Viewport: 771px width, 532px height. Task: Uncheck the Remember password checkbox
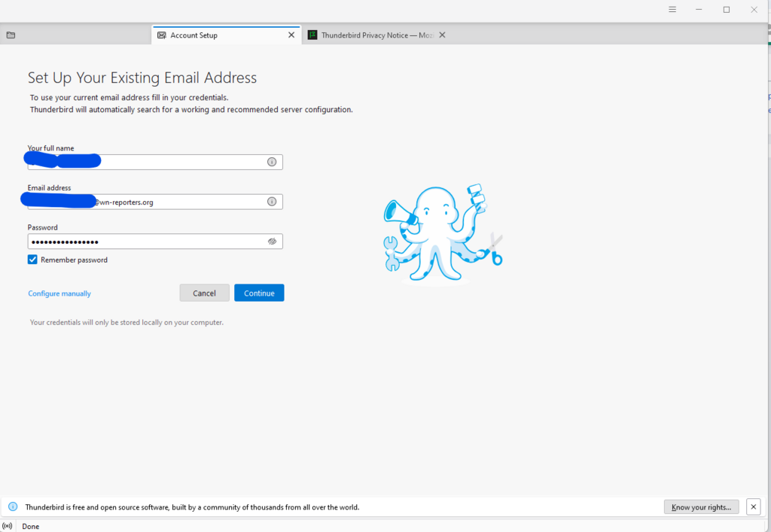(32, 260)
